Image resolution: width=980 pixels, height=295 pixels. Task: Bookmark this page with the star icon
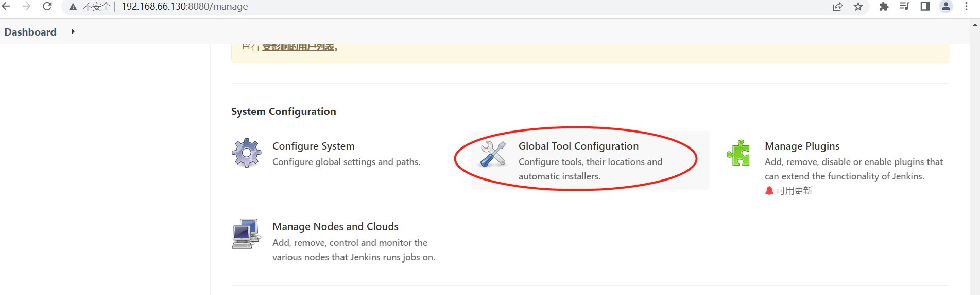858,7
